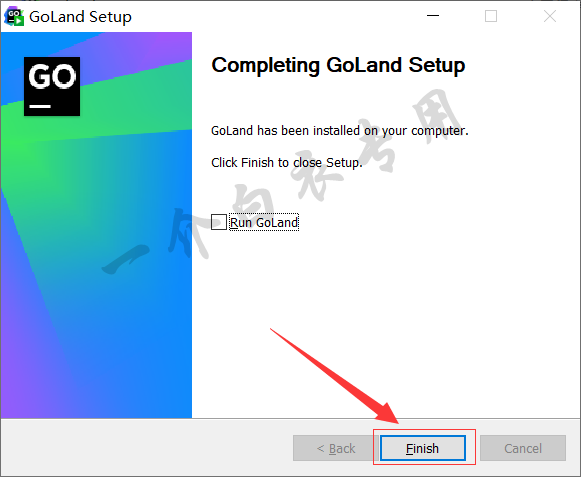This screenshot has height=477, width=581.
Task: Click the GoLand Setup window title text
Action: [x=80, y=17]
